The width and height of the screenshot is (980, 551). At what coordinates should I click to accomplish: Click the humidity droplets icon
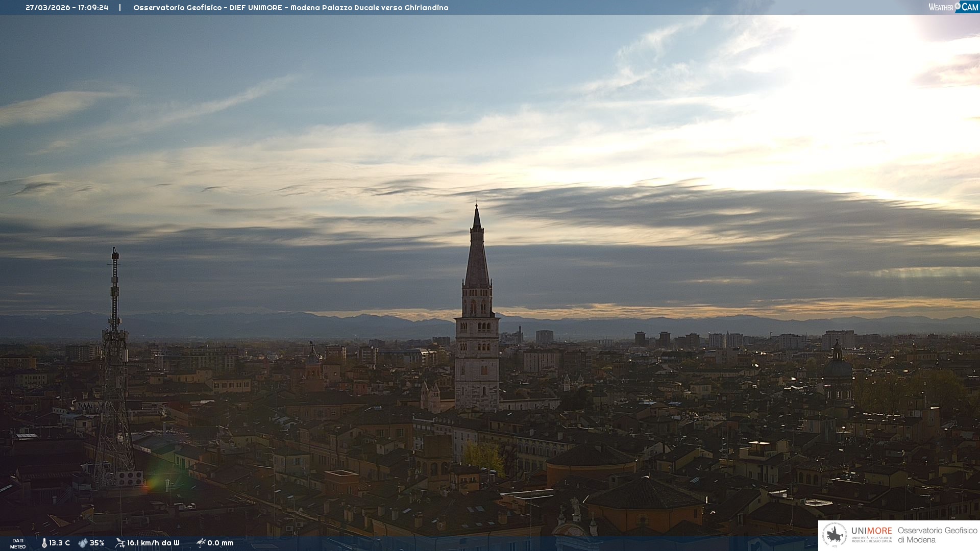click(83, 543)
